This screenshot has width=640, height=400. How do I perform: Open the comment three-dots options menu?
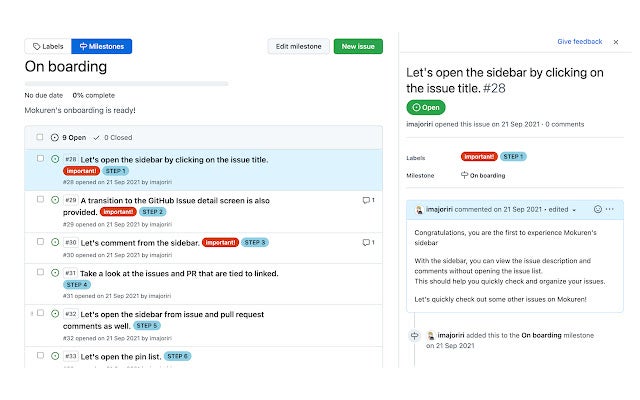610,209
